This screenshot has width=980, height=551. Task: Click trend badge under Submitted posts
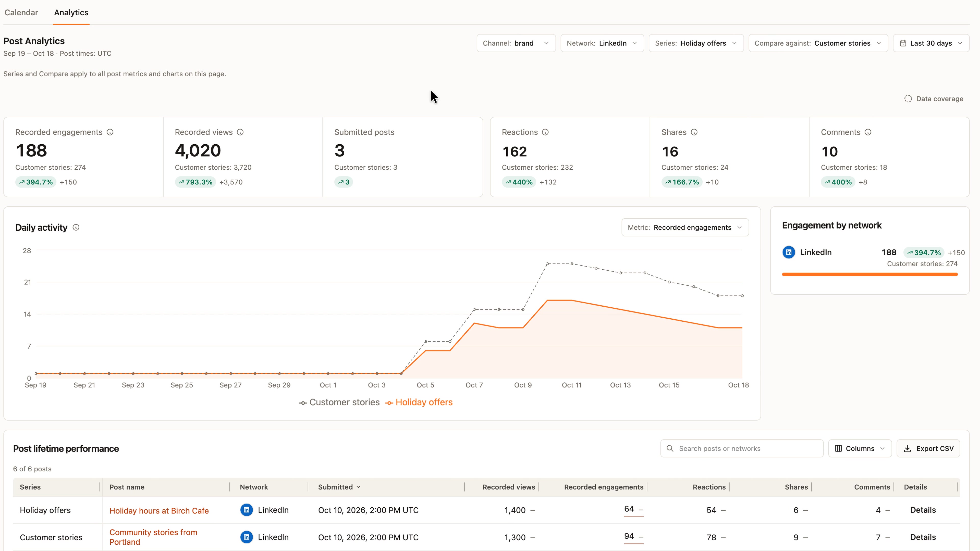344,182
